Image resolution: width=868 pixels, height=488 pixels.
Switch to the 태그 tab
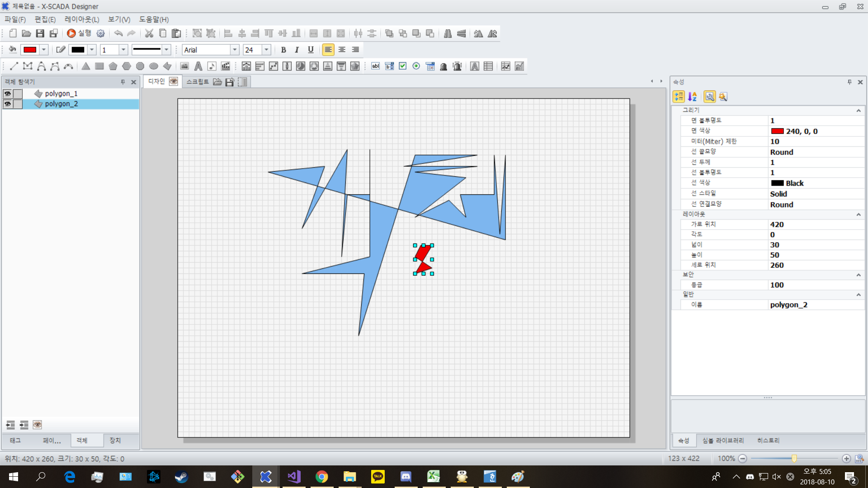pyautogui.click(x=15, y=441)
